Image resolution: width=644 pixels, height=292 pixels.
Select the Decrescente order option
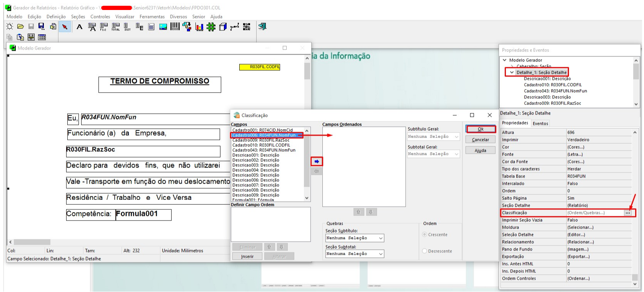coord(425,251)
